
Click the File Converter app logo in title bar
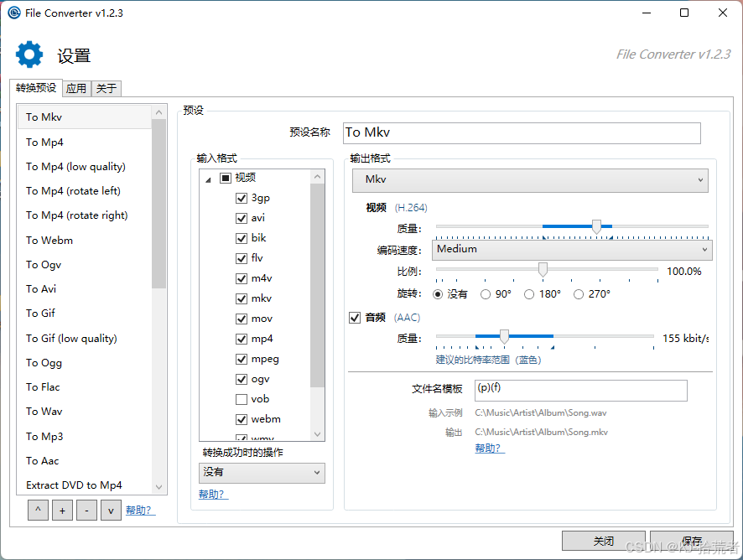coord(14,13)
